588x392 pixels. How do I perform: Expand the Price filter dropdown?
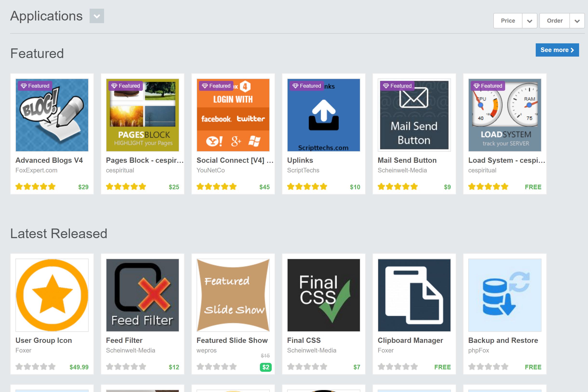click(515, 20)
